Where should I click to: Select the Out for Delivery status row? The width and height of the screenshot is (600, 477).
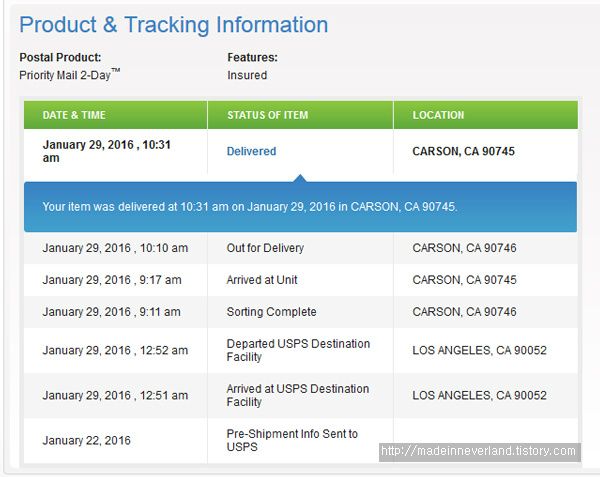[301, 248]
